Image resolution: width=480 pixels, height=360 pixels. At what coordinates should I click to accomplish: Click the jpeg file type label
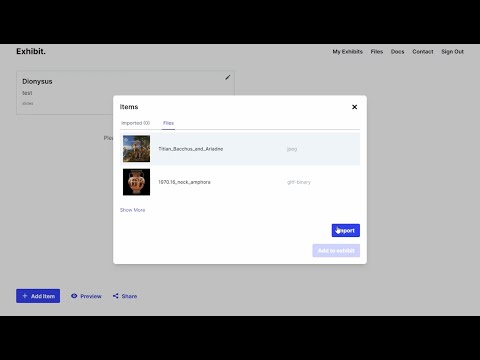[x=292, y=149]
